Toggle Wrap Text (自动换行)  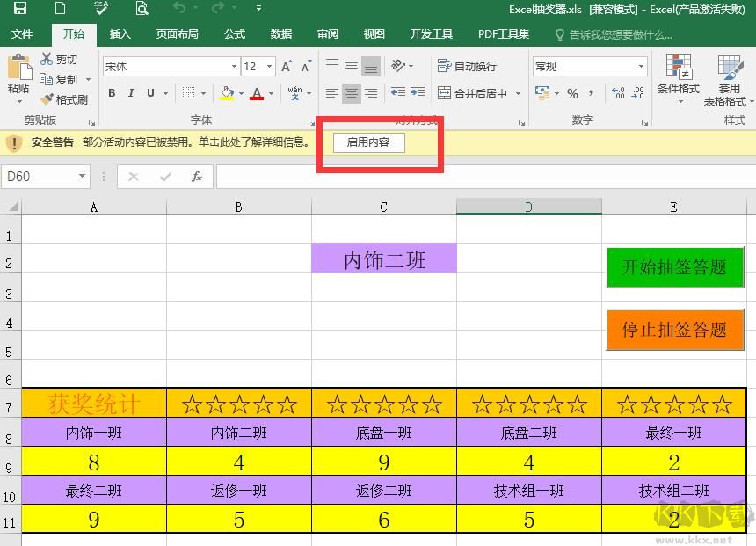pos(467,67)
